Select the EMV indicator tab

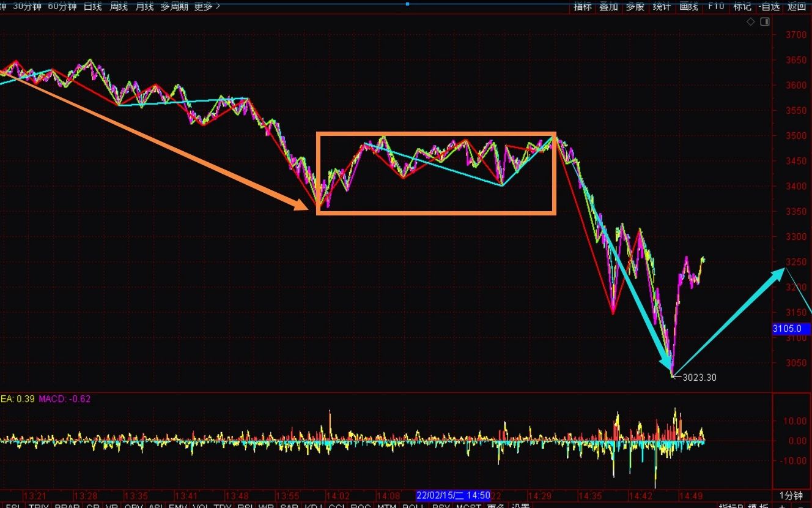[179, 506]
